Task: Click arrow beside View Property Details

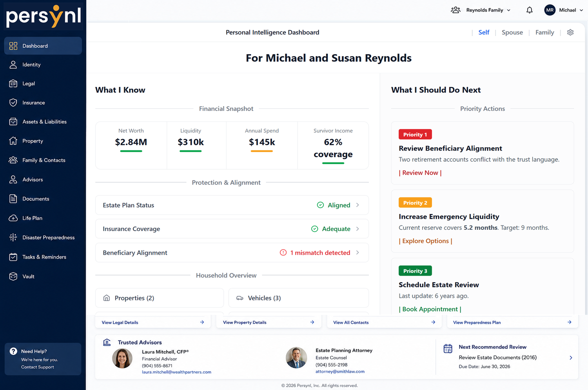Action: click(312, 322)
